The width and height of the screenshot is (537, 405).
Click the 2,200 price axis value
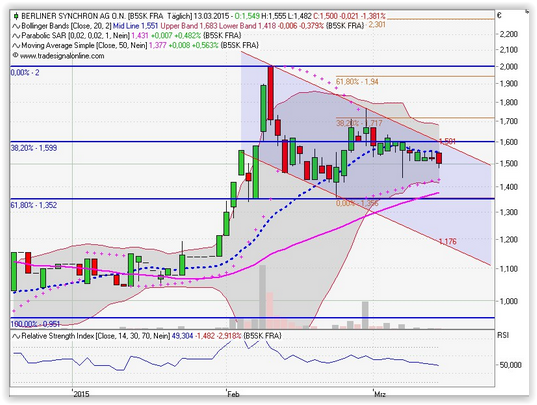point(509,34)
